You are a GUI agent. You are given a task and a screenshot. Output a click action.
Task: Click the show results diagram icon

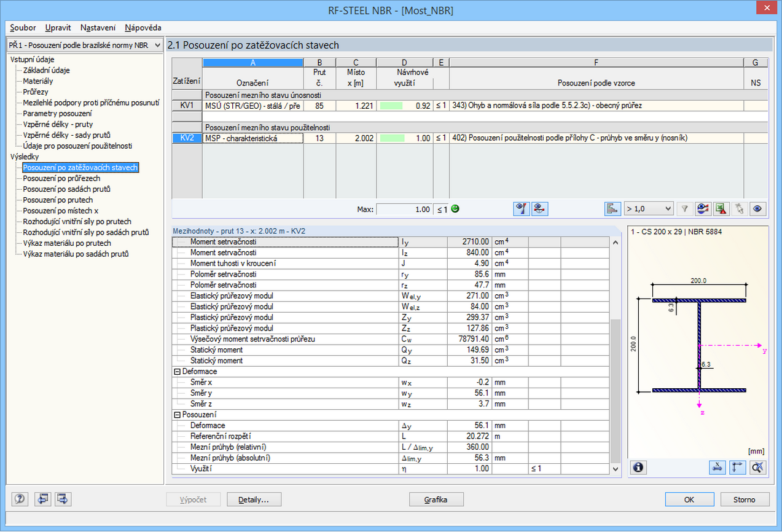[539, 209]
